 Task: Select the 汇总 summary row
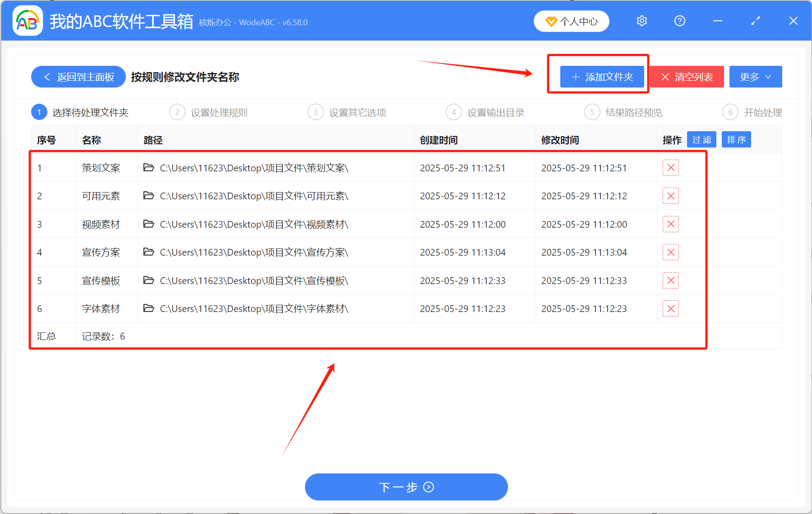[x=46, y=336]
